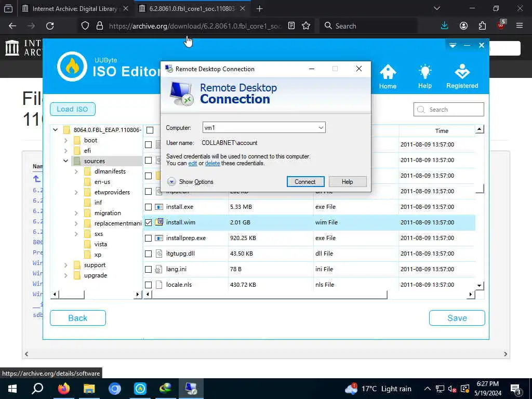The image size is (532, 399).
Task: Uncheck the install.wim checkbox
Action: click(x=148, y=222)
